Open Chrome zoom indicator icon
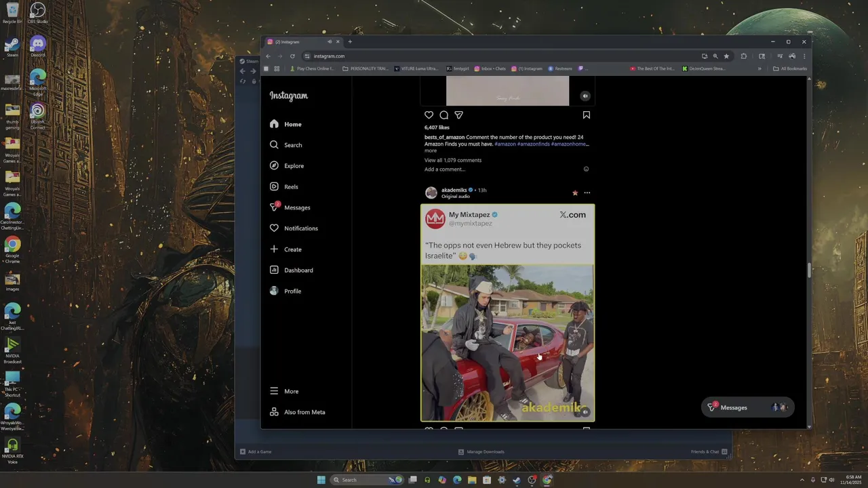868x488 pixels. tap(715, 56)
